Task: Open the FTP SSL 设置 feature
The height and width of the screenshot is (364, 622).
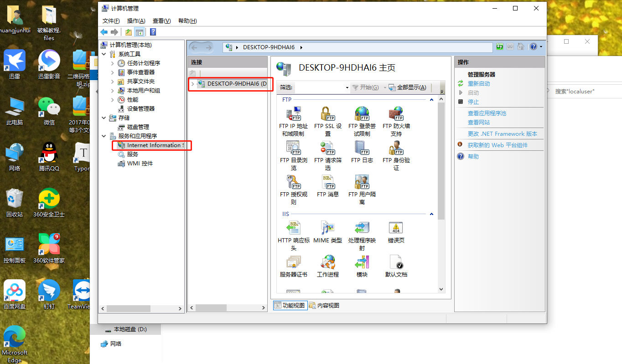Action: coord(328,121)
